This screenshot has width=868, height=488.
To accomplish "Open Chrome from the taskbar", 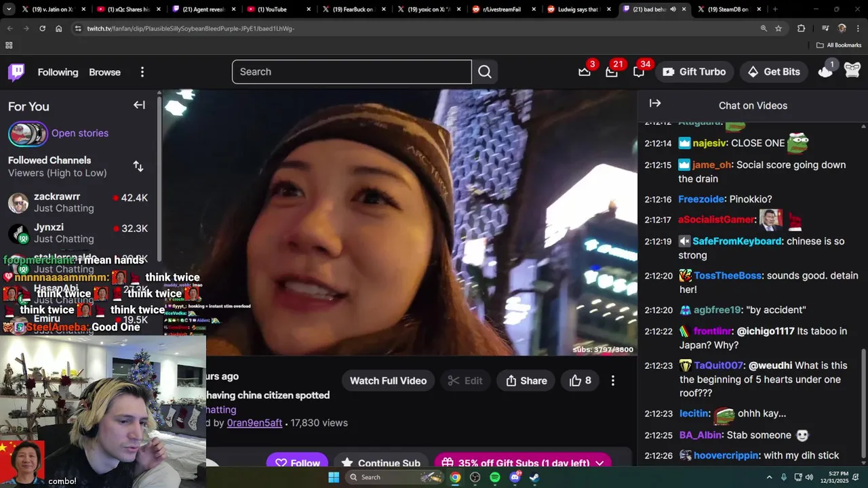I will (x=455, y=477).
